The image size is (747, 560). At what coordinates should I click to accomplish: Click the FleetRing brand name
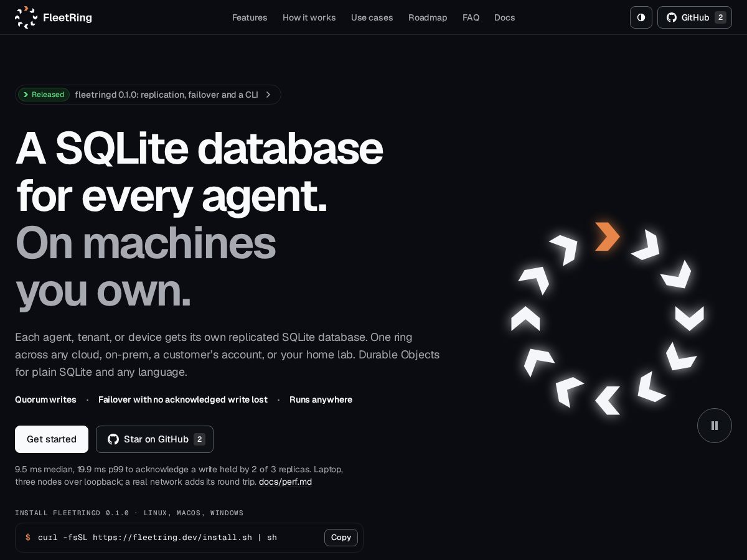67,17
